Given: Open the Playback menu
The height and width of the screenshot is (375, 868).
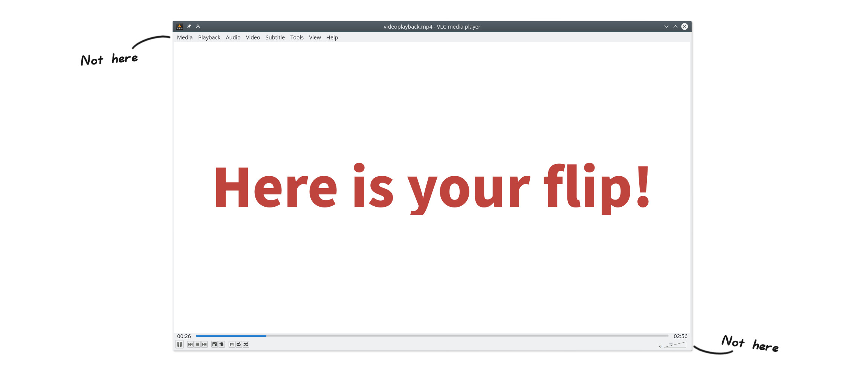Looking at the screenshot, I should click(209, 38).
